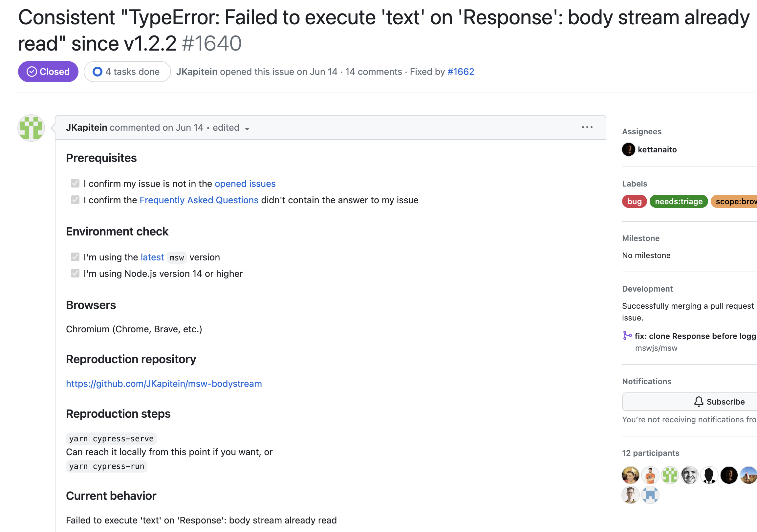757x532 pixels.
Task: Open the msw-bodystream reproduction repository link
Action: 164,384
